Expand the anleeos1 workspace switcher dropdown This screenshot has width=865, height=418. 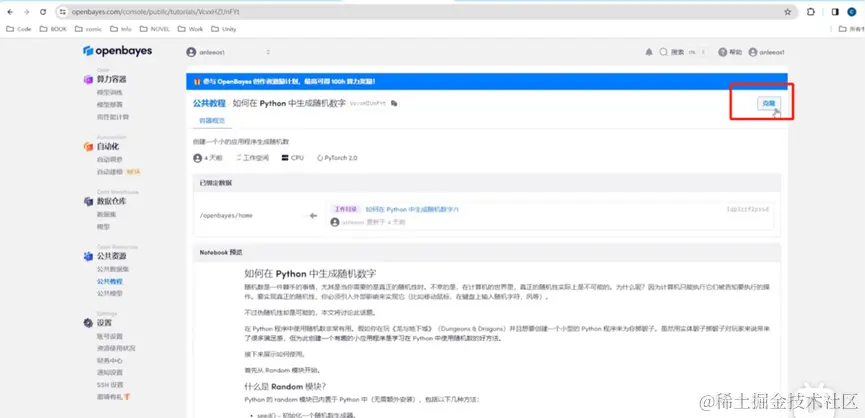click(268, 52)
